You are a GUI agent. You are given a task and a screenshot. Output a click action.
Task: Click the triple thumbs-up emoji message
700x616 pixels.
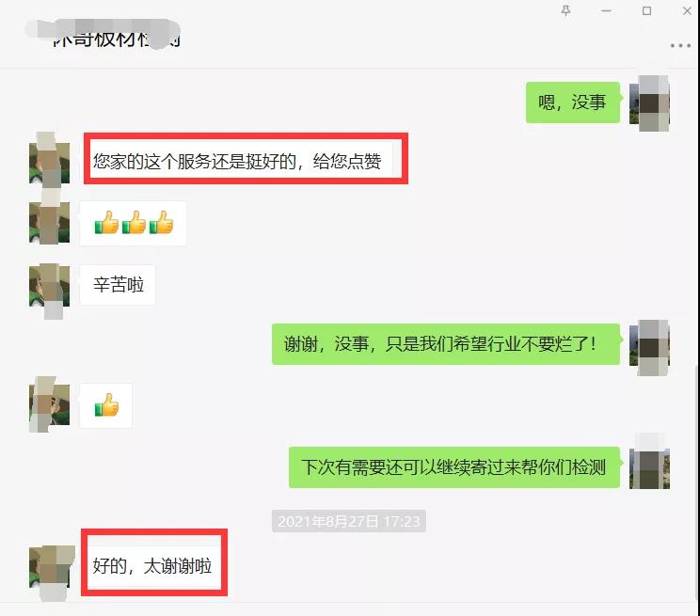pos(133,223)
